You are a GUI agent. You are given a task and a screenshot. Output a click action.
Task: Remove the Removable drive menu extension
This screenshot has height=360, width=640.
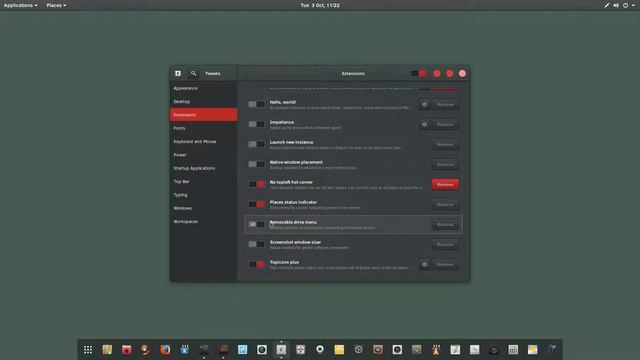(445, 224)
